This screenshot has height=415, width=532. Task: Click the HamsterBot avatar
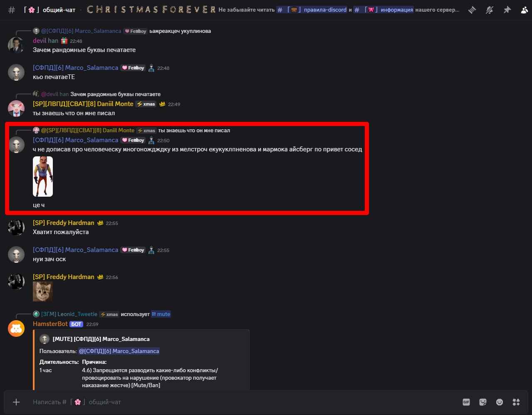coord(16,329)
